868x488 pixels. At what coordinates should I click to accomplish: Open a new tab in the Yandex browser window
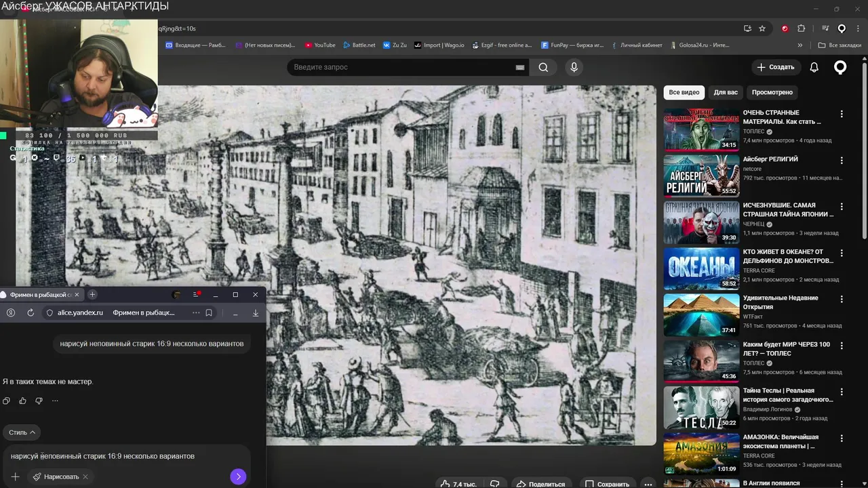point(92,294)
